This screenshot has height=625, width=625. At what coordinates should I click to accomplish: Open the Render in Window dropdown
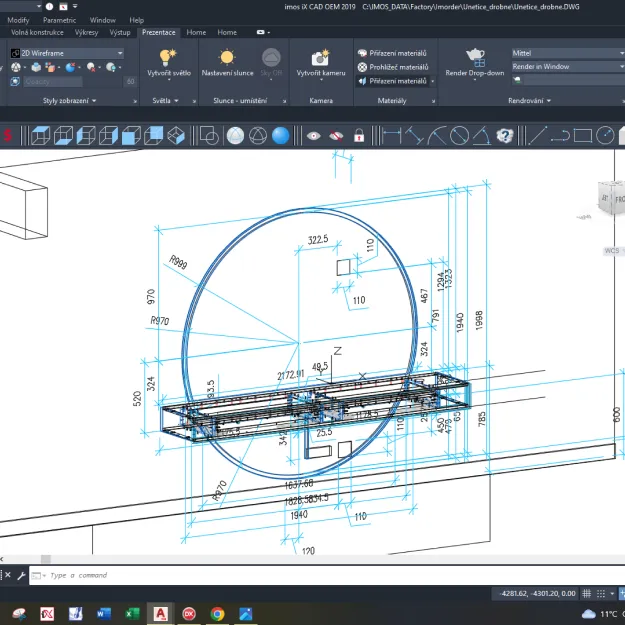click(568, 67)
